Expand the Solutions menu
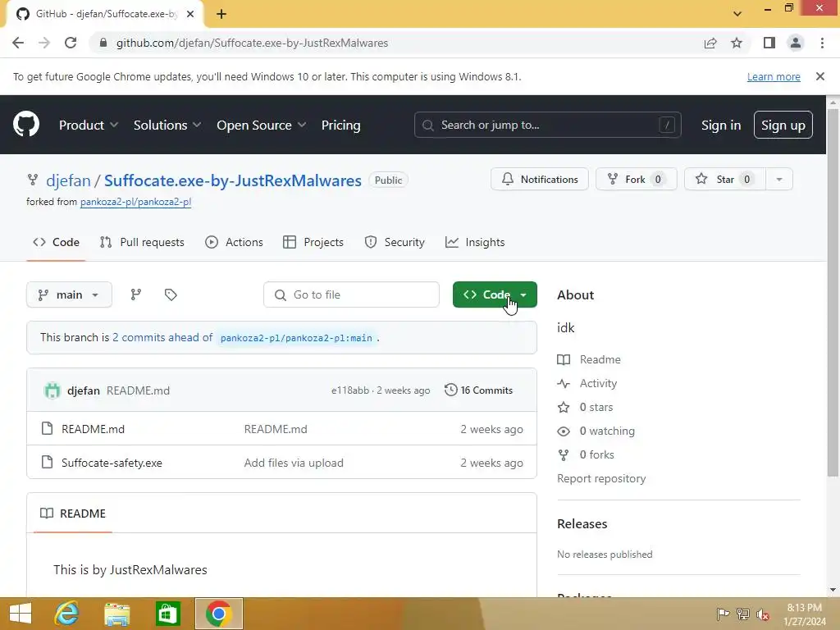This screenshot has width=840, height=630. [167, 126]
